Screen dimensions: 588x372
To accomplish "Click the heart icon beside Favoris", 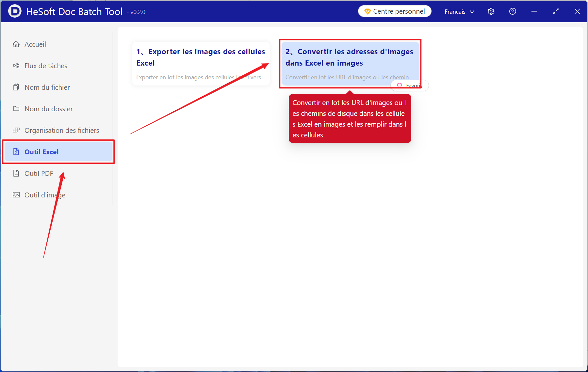I will 400,86.
